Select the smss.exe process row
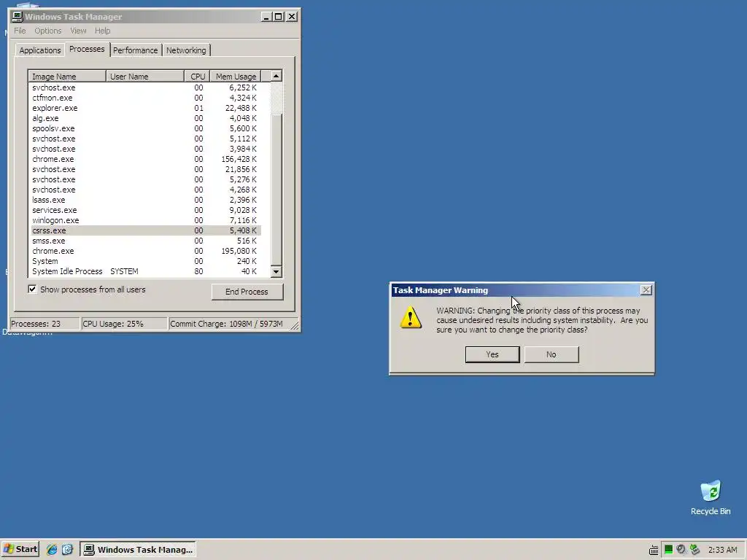The width and height of the screenshot is (747, 560). click(145, 241)
